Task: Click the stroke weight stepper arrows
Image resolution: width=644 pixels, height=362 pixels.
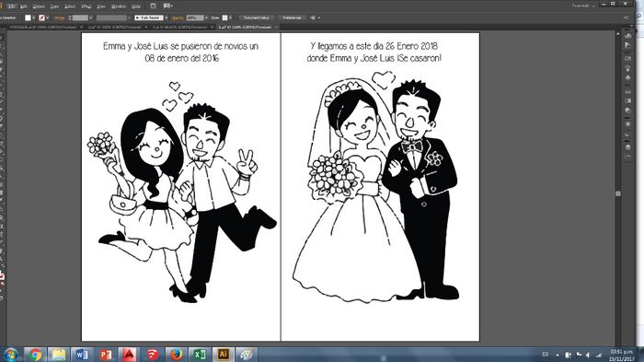Action: click(x=69, y=18)
